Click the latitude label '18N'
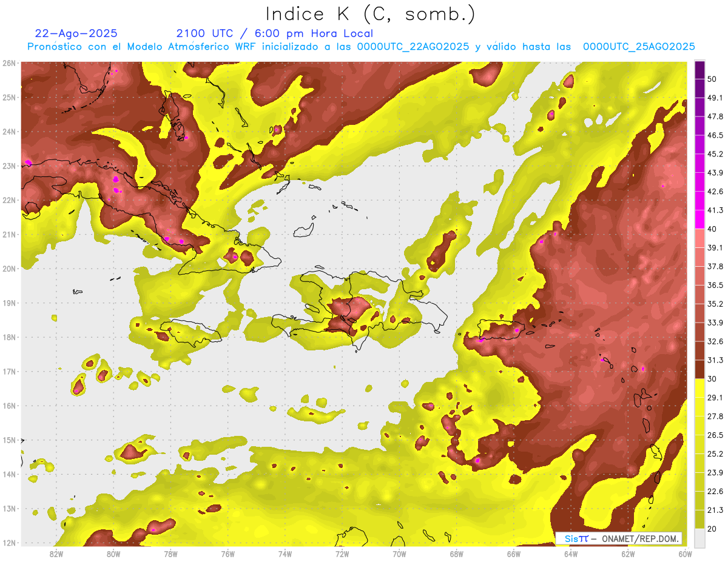 pos(9,337)
